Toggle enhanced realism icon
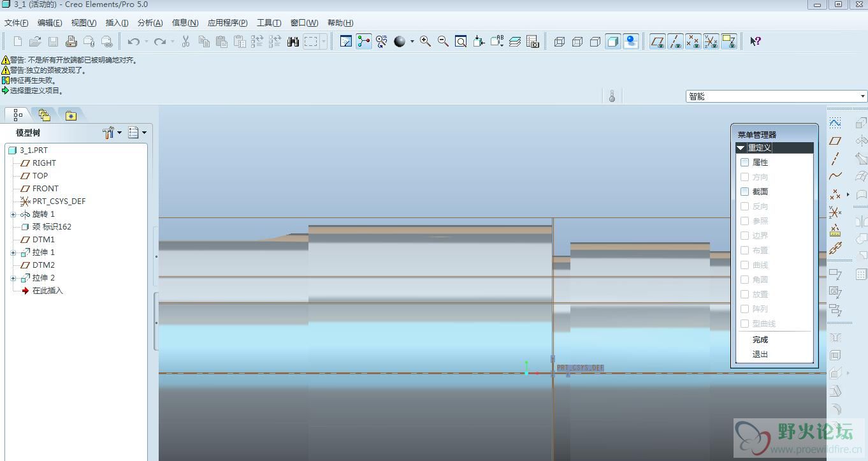The height and width of the screenshot is (461, 868). (631, 41)
